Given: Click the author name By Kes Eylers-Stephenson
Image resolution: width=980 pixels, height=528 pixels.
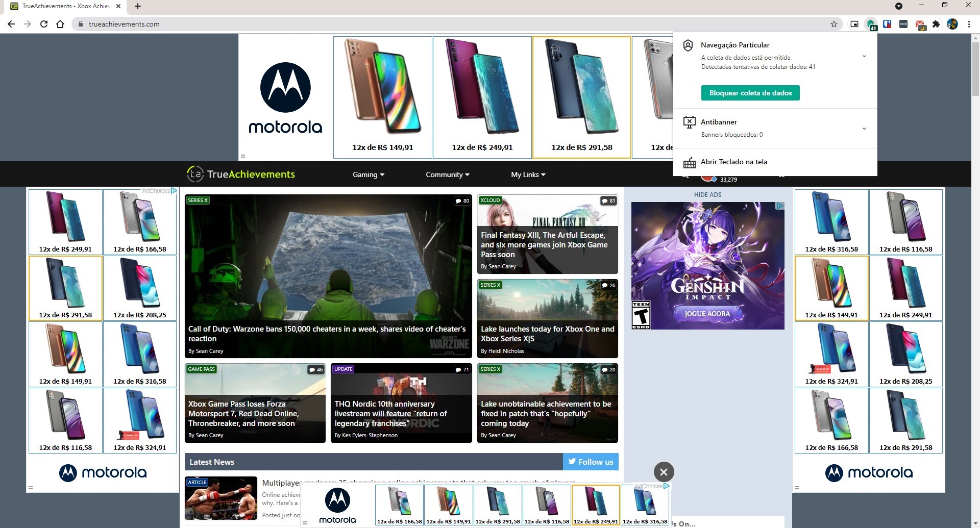Looking at the screenshot, I should [x=366, y=435].
